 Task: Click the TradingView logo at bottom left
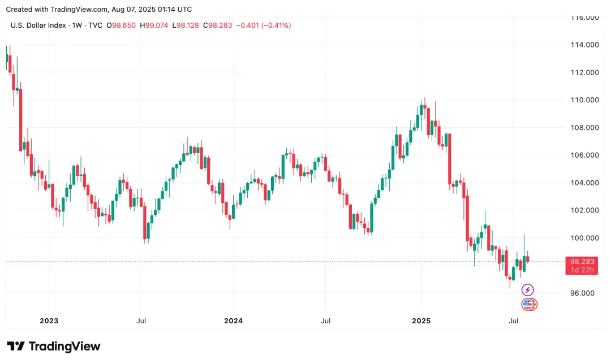pyautogui.click(x=54, y=346)
